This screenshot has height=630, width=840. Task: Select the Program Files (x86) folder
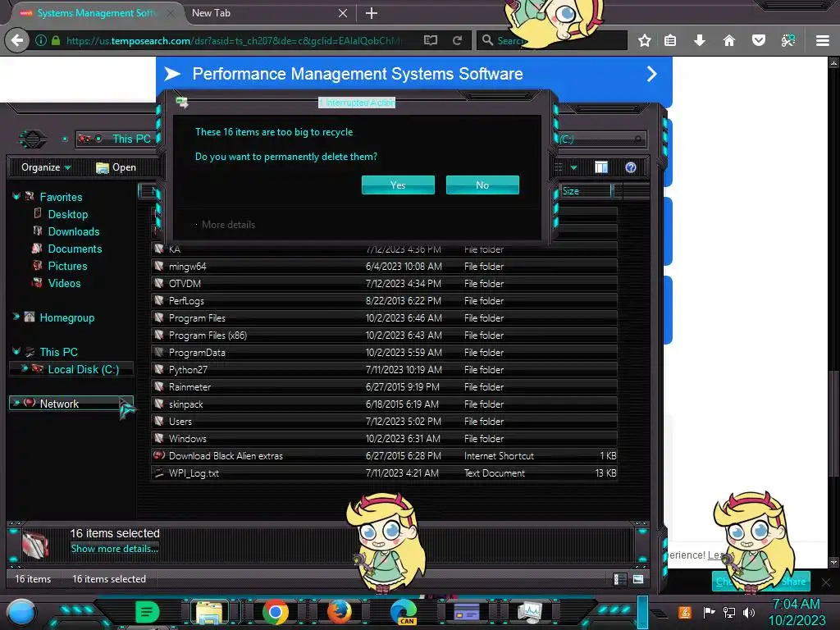click(x=384, y=336)
